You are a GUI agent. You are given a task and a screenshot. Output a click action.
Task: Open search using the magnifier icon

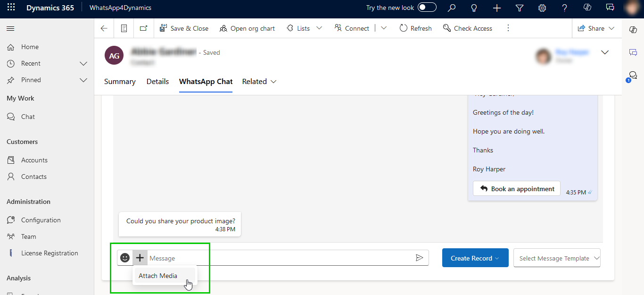click(452, 8)
